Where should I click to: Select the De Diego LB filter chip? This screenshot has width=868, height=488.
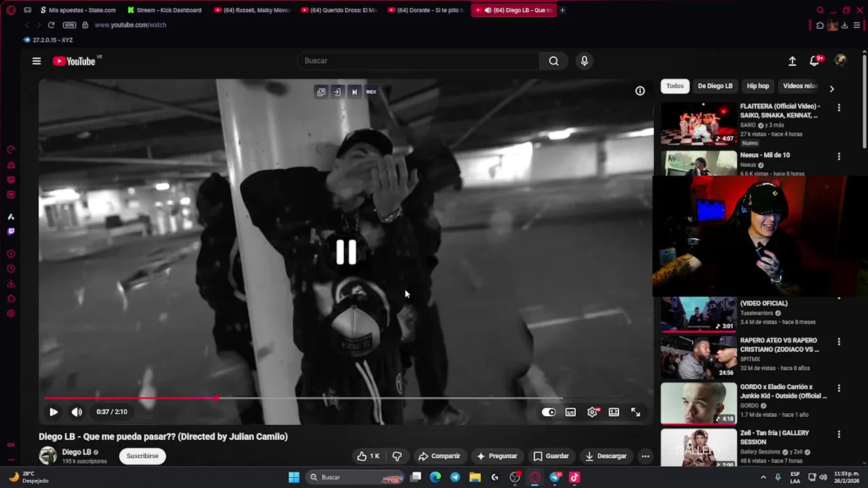pos(715,86)
